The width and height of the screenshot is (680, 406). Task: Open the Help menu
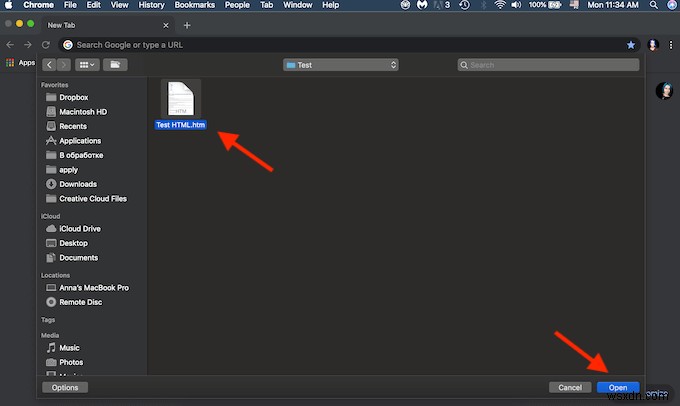pos(330,5)
